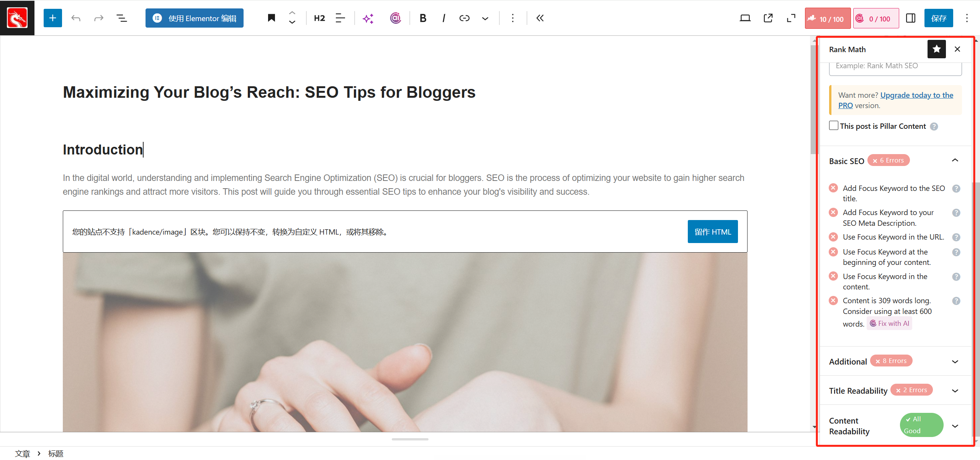Image resolution: width=980 pixels, height=460 pixels.
Task: Click the desktop preview icon near Rank Math score
Action: [745, 18]
